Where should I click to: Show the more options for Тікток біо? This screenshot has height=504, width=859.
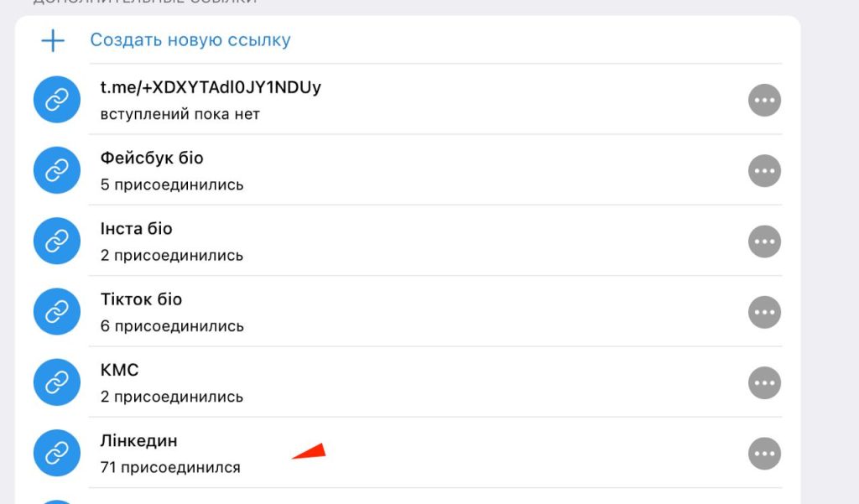(764, 312)
